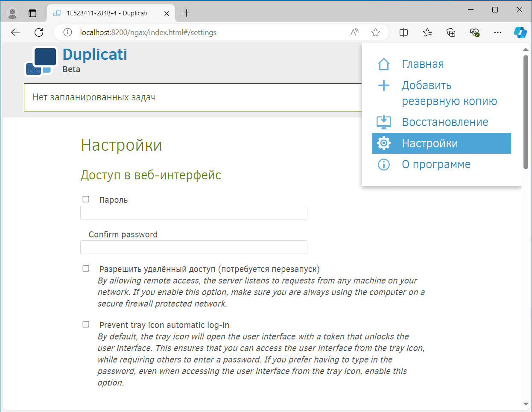This screenshot has height=412, width=532.
Task: Click the Доступ в веб-интерфейс heading
Action: pyautogui.click(x=151, y=175)
